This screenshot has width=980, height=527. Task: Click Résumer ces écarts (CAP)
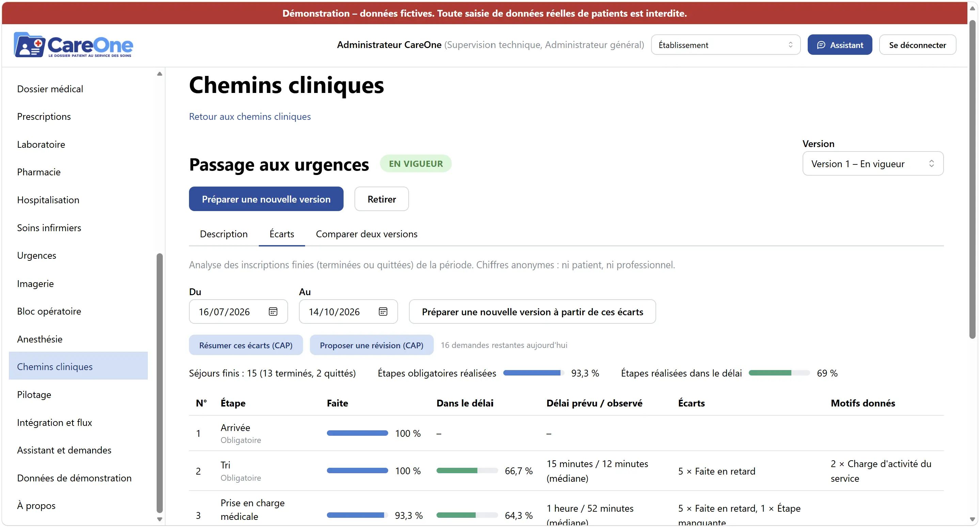(x=246, y=345)
